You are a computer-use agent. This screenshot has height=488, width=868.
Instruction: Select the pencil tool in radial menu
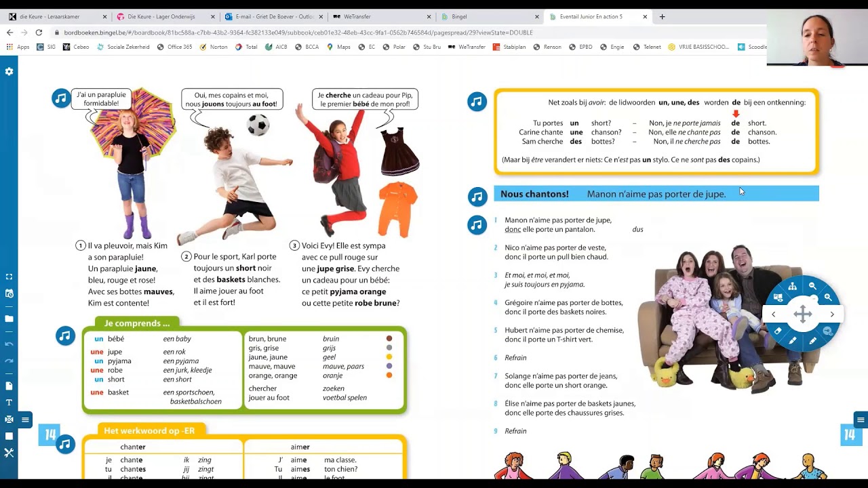812,341
